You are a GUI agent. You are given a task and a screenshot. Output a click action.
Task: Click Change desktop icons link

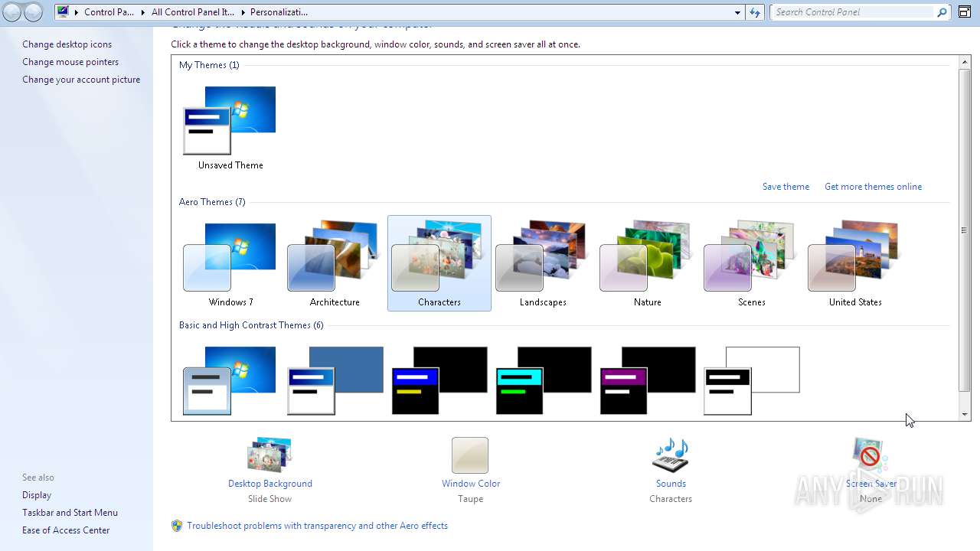(67, 44)
